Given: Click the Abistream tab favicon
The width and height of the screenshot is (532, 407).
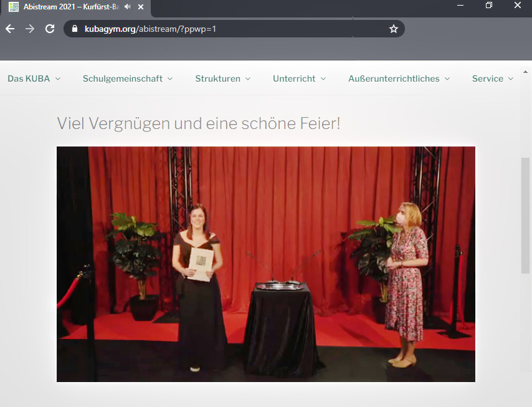Looking at the screenshot, I should [14, 6].
